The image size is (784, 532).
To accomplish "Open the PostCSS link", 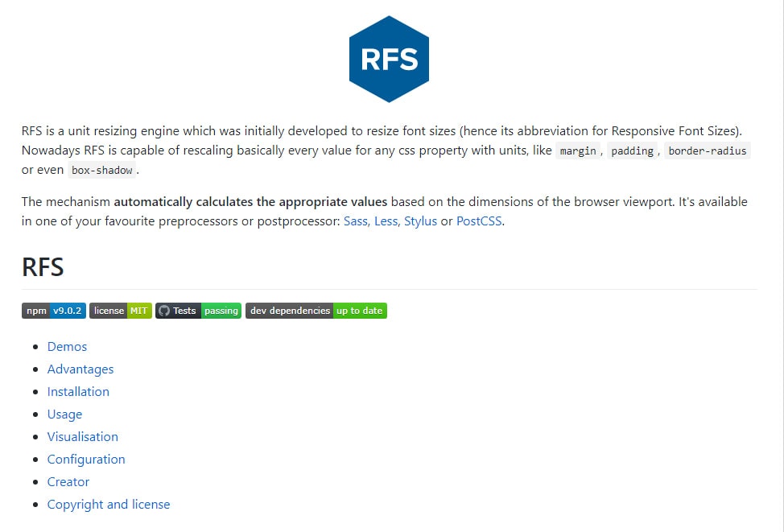I will [x=479, y=221].
